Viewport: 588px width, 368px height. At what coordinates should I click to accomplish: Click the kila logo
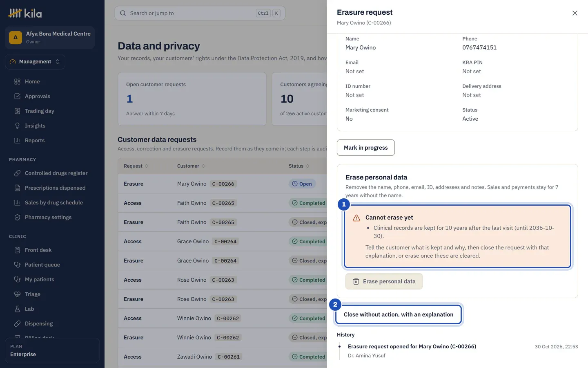(x=25, y=13)
